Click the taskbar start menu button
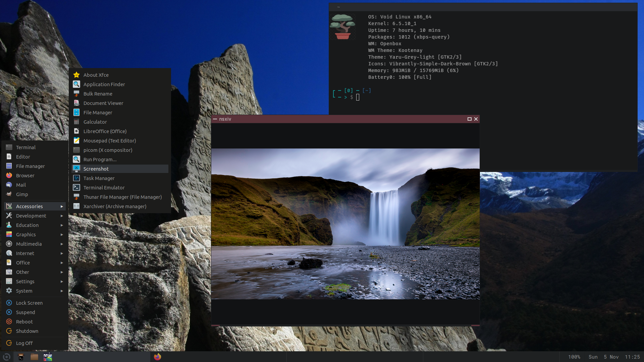Screen dimensions: 644x362 6,357
